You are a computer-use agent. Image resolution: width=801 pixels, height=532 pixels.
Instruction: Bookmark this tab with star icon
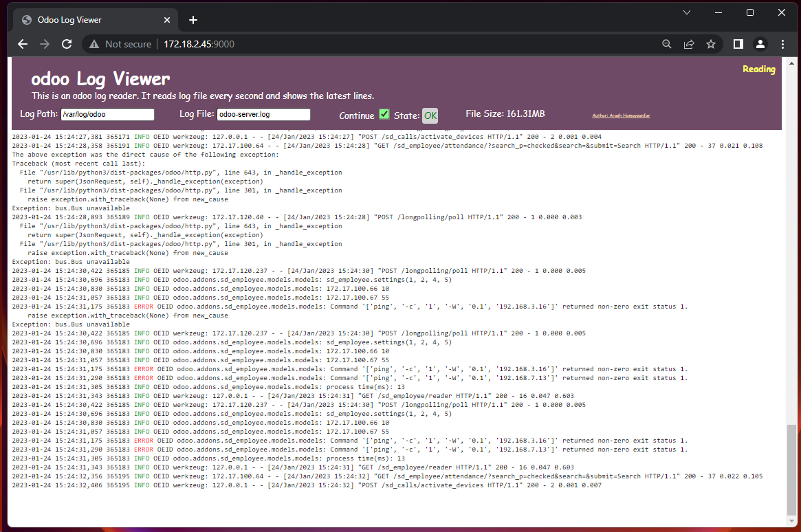[710, 45]
